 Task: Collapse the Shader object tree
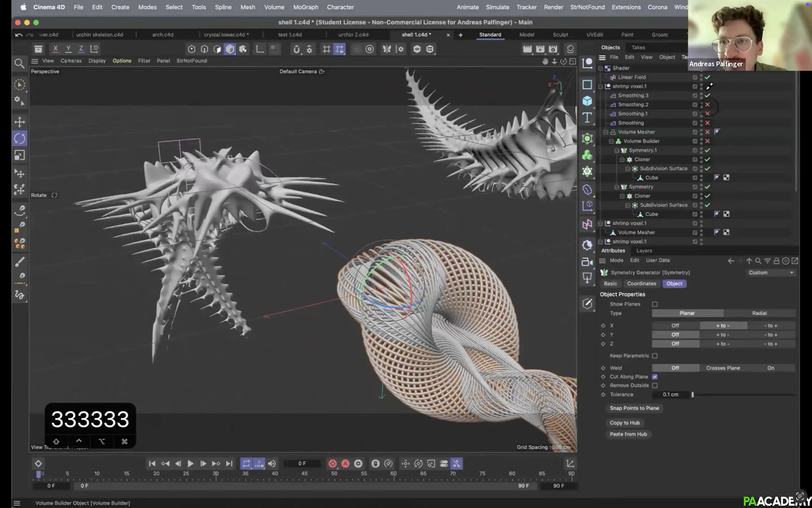click(x=600, y=68)
